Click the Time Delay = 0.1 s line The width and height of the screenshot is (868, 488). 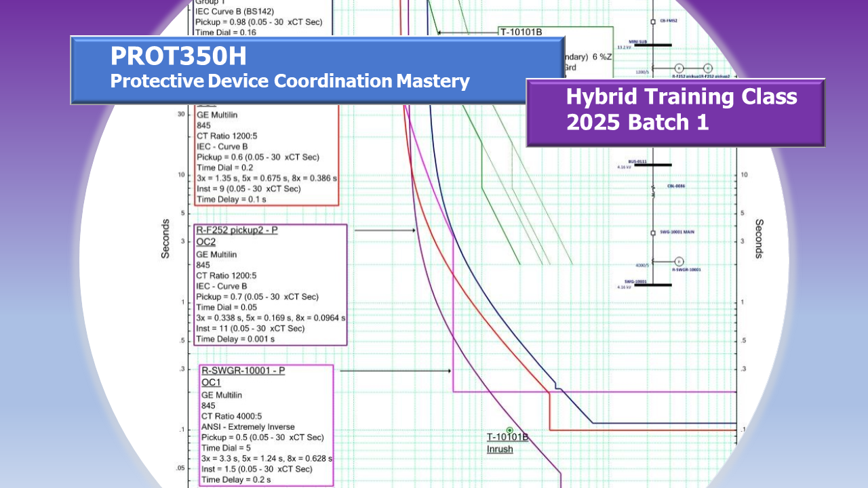pyautogui.click(x=231, y=199)
